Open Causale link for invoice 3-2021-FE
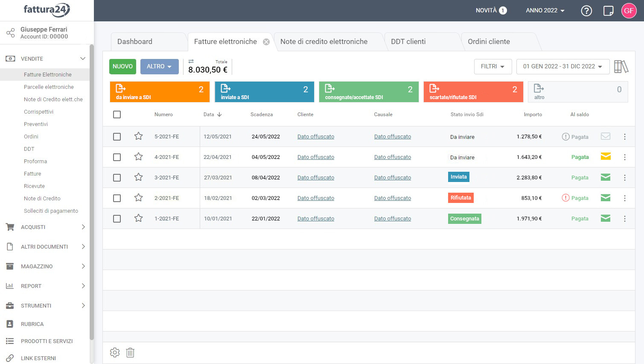This screenshot has height=364, width=644. [x=393, y=178]
